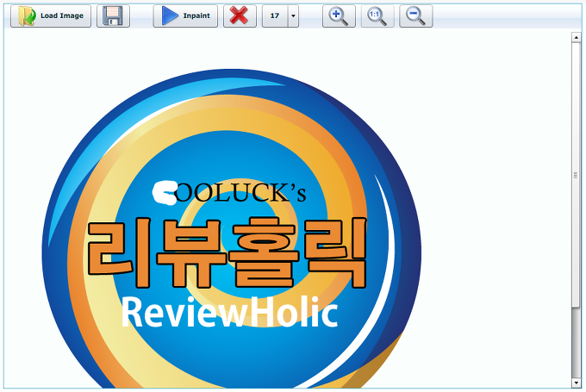Clear the selection with the red X icon

coord(240,16)
